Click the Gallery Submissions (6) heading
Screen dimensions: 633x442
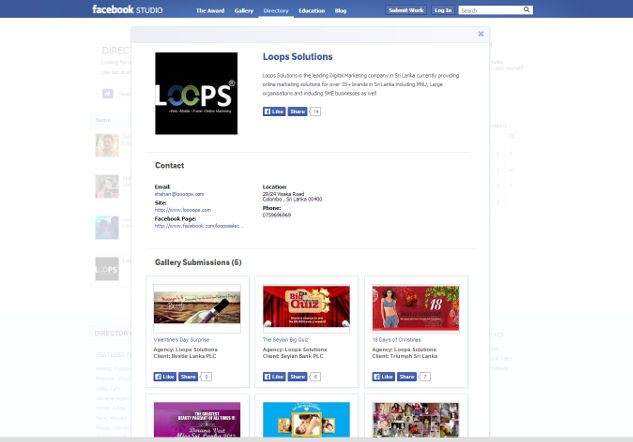tap(198, 262)
